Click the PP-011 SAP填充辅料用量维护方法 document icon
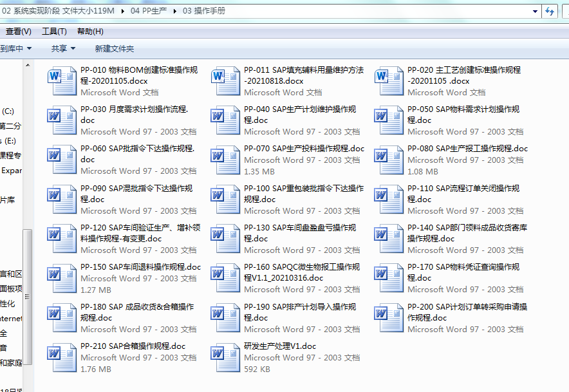This screenshot has width=569, height=392. tap(225, 81)
